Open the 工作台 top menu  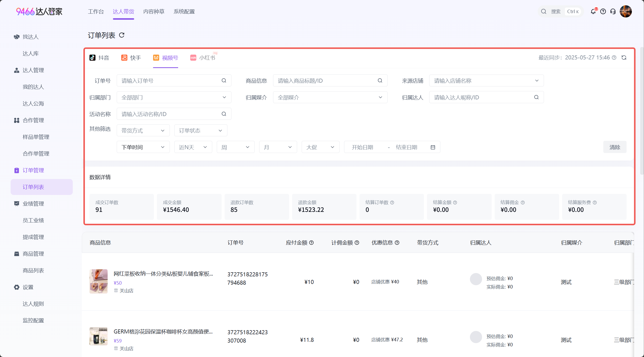pos(96,12)
